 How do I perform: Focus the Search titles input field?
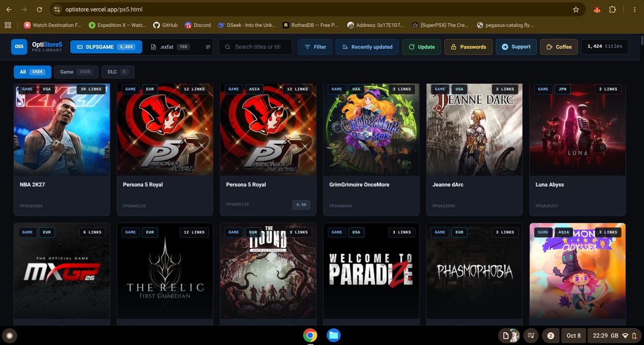255,47
